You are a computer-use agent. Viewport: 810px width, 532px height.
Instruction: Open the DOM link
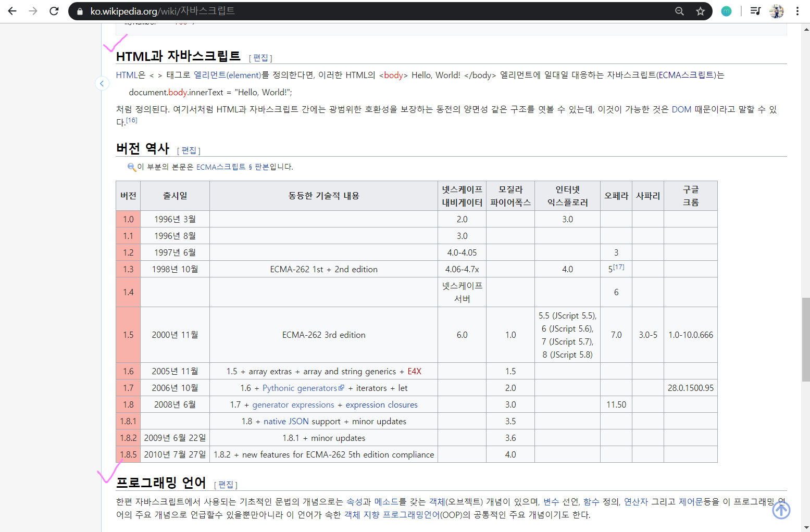[x=681, y=109]
